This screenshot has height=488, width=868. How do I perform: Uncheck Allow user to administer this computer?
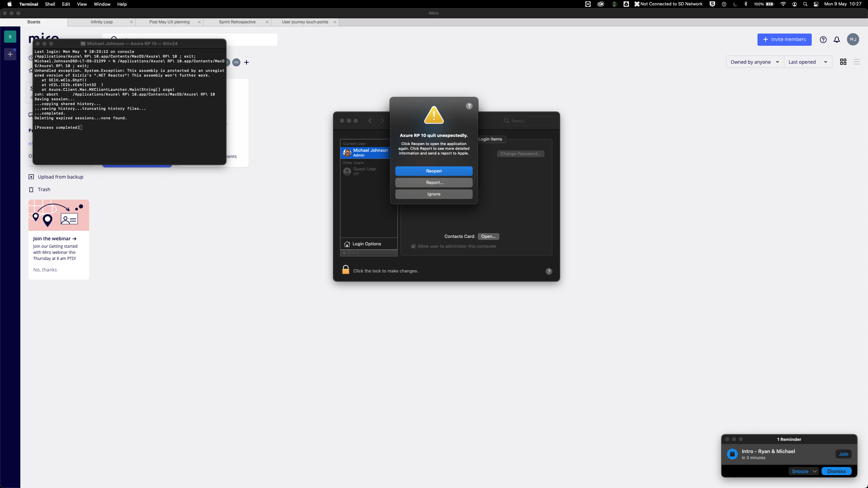click(413, 246)
